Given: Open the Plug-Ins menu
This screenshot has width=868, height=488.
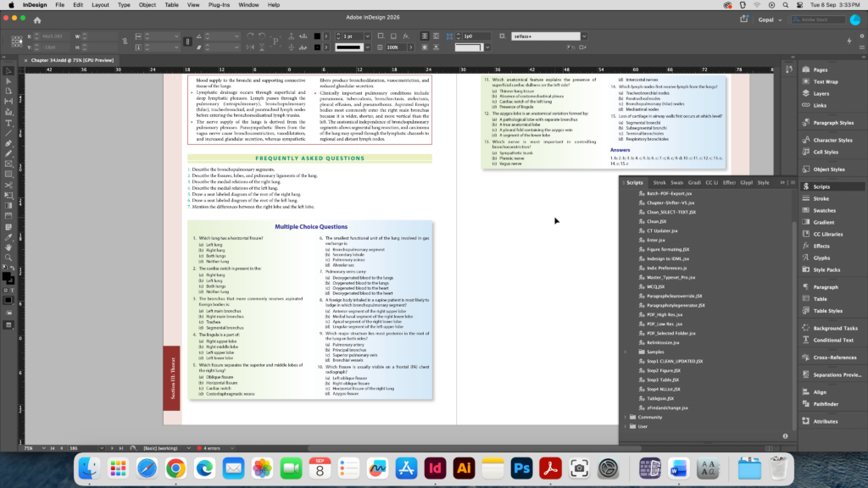Looking at the screenshot, I should pyautogui.click(x=219, y=5).
